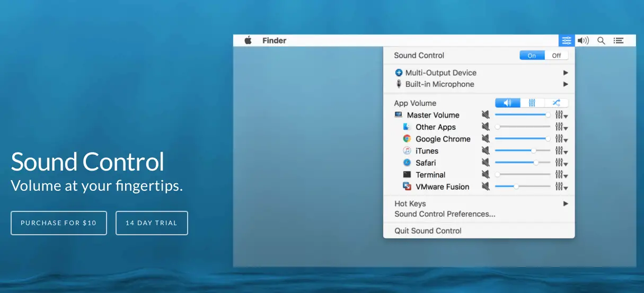Open Spotlight search magnifier icon
Image resolution: width=644 pixels, height=293 pixels.
(601, 40)
